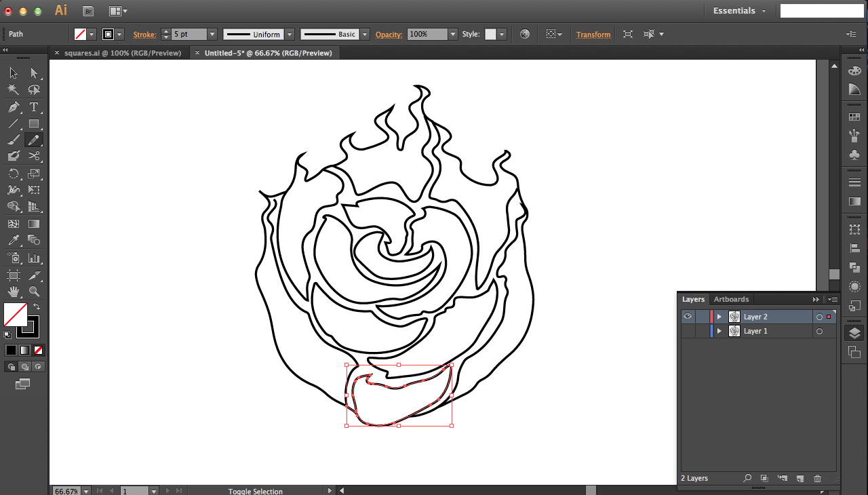Select the Pencil tool
This screenshot has width=868, height=495.
pyautogui.click(x=34, y=140)
